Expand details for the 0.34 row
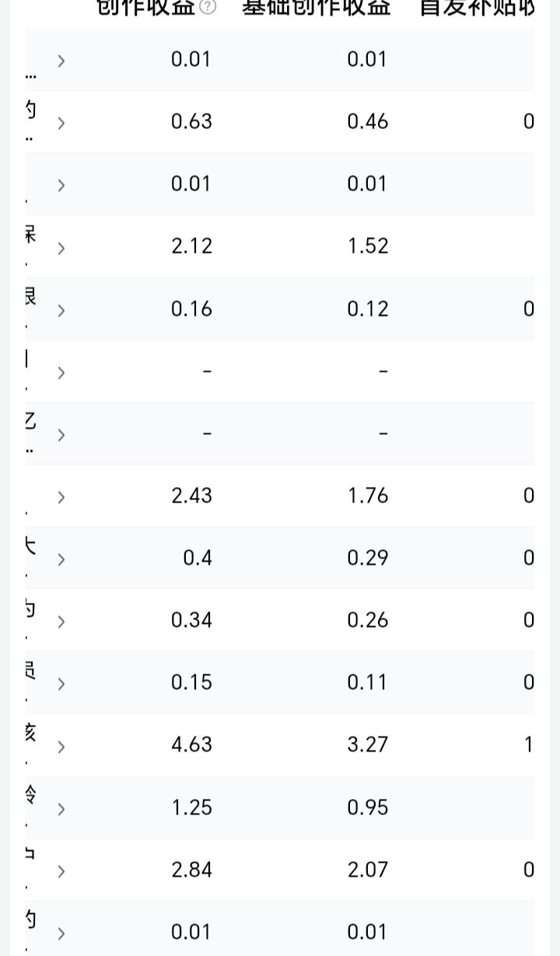This screenshot has height=956, width=560. pyautogui.click(x=61, y=622)
